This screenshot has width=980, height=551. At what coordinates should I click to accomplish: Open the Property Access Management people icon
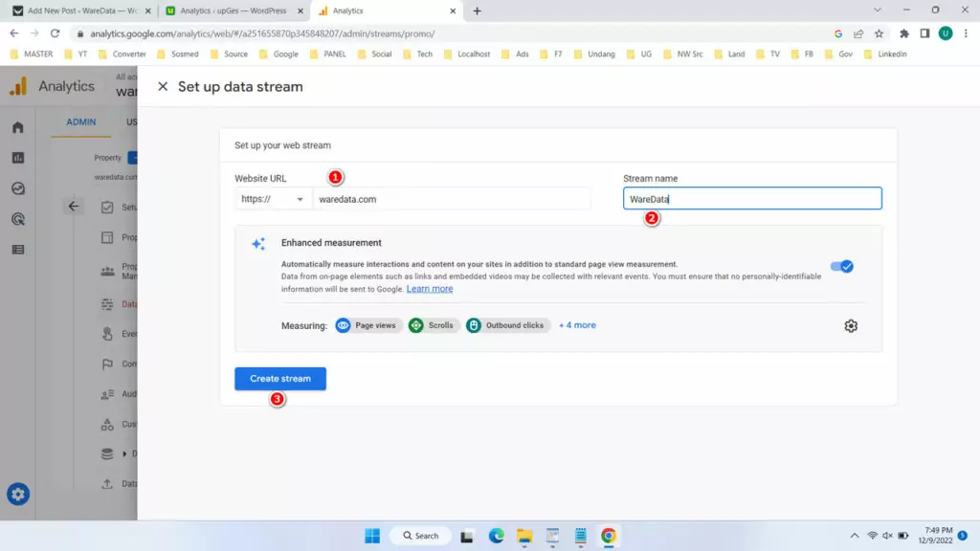[x=107, y=271]
